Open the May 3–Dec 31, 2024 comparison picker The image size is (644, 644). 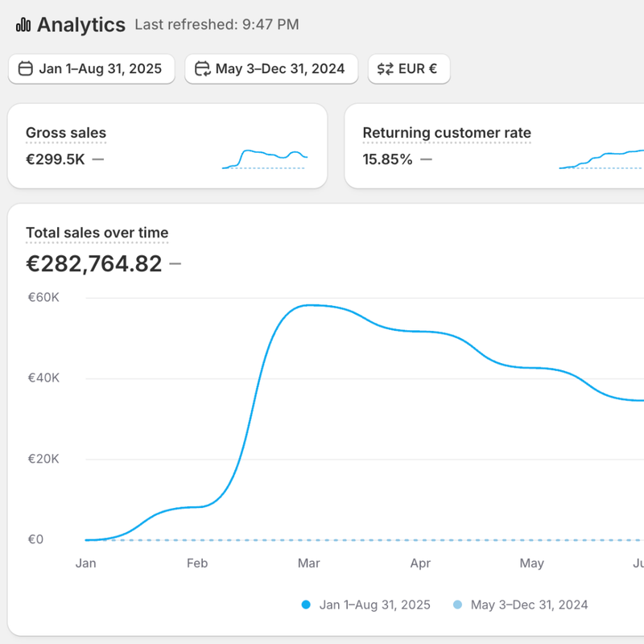pyautogui.click(x=271, y=69)
